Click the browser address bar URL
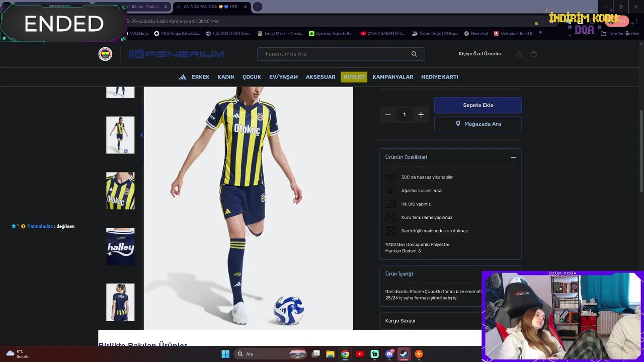Image resolution: width=644 pixels, height=362 pixels. (x=173, y=21)
